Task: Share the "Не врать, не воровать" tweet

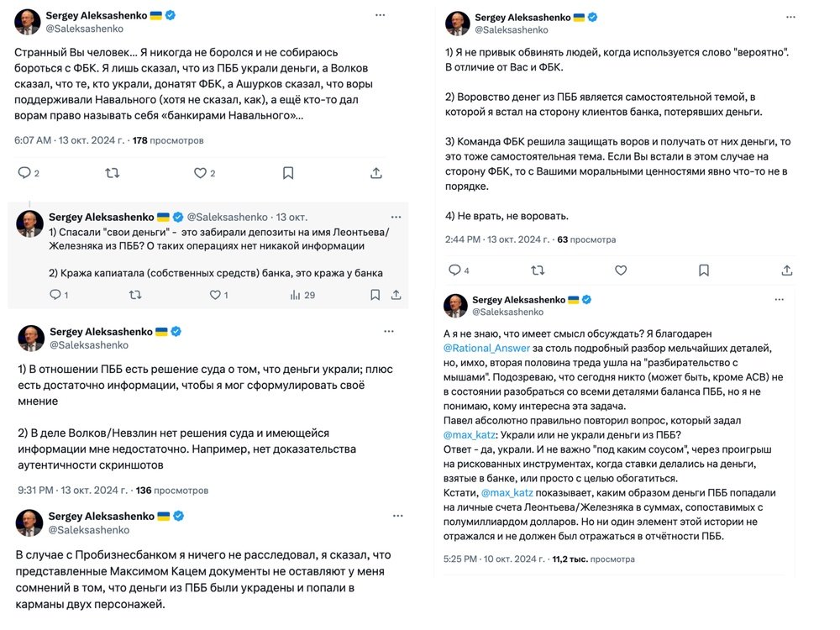Action: [787, 270]
